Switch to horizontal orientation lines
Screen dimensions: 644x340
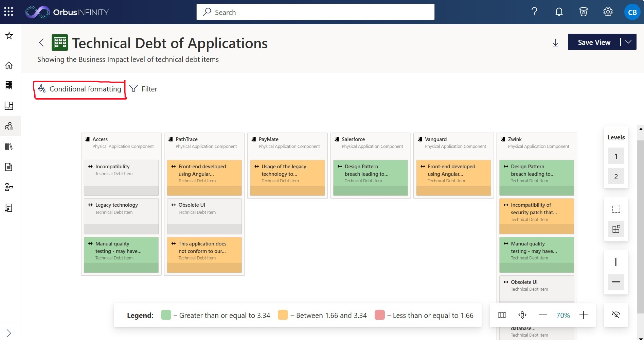(616, 282)
